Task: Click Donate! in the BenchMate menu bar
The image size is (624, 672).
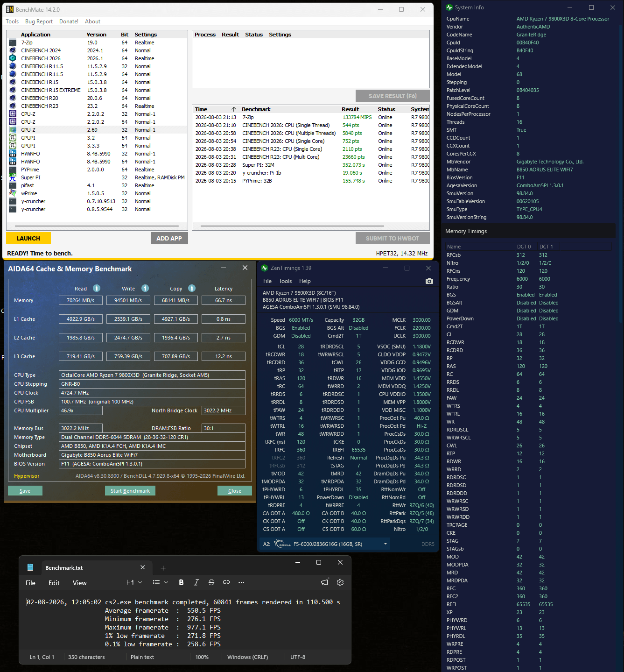Action: click(x=69, y=21)
